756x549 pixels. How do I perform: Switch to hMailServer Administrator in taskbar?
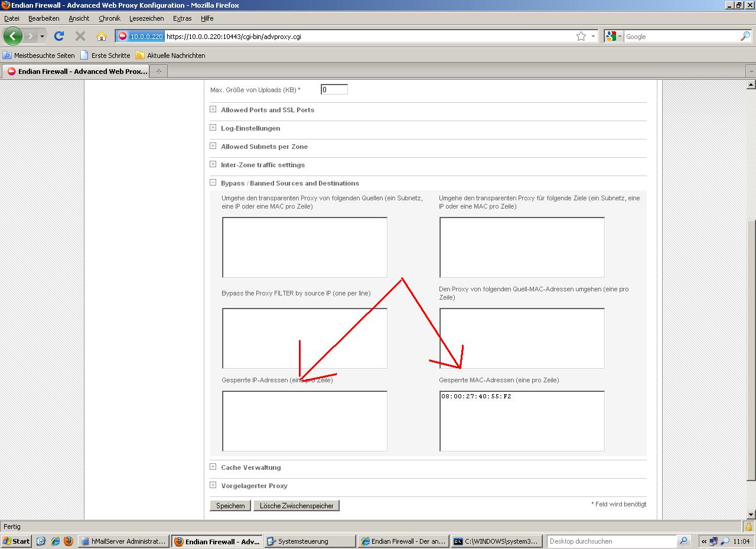pos(124,541)
